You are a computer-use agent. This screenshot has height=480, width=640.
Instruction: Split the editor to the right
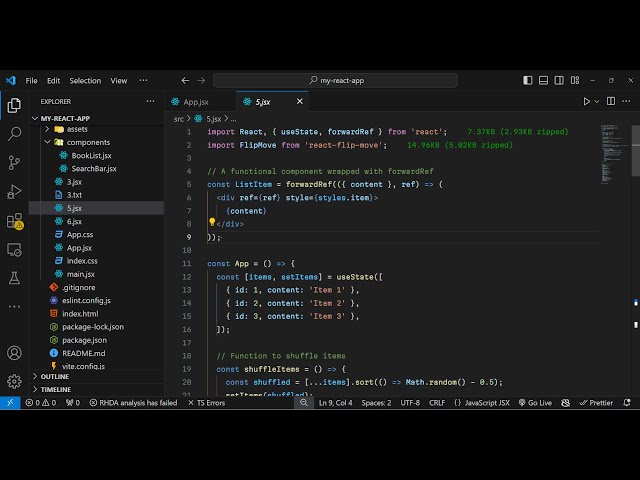(610, 101)
